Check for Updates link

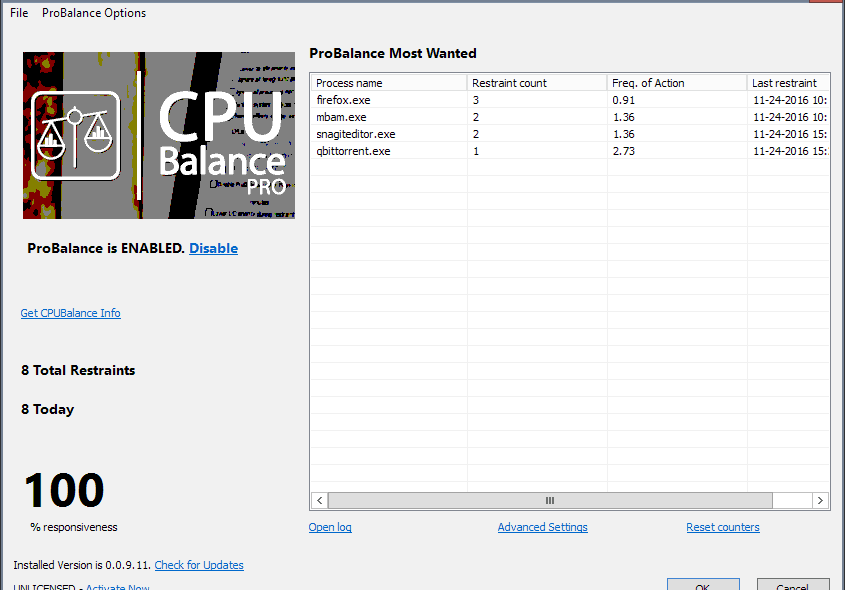(199, 565)
